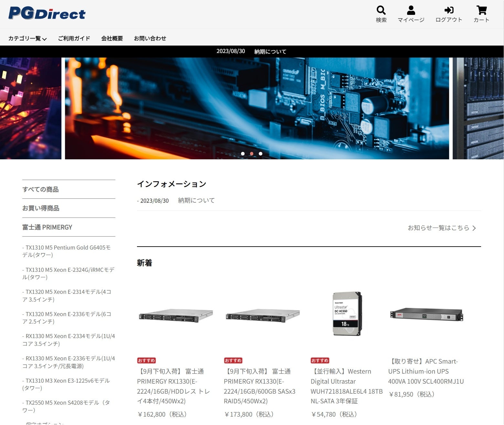Open RX1330 M5 Xeon E-2334 model link

[68, 340]
